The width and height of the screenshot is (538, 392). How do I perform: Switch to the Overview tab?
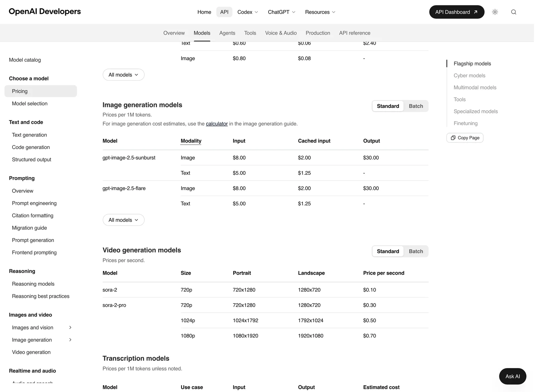[174, 33]
